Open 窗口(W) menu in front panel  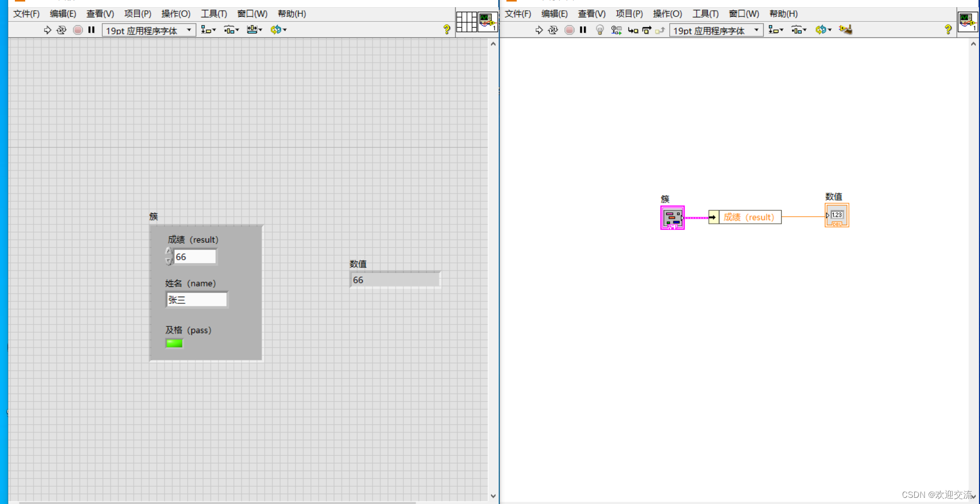coord(252,14)
